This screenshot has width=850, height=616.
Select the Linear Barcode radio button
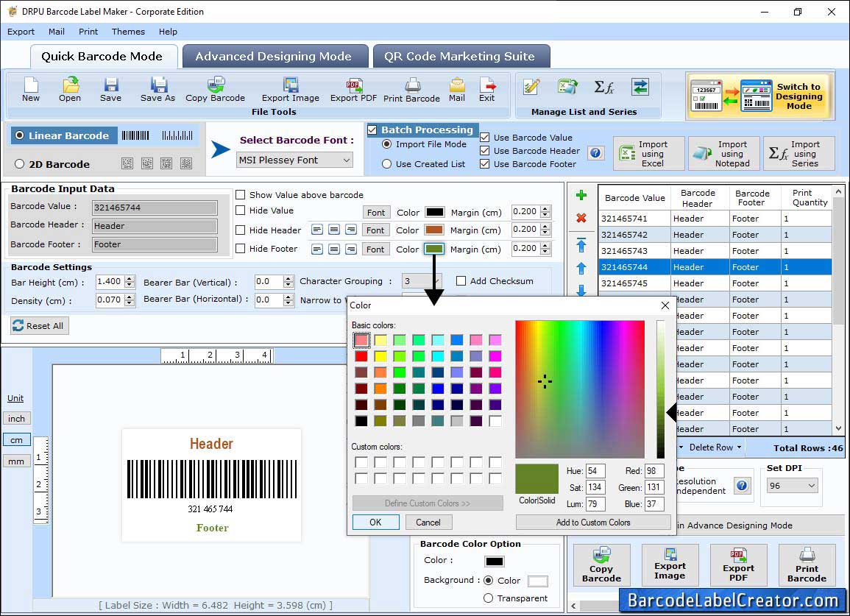20,135
